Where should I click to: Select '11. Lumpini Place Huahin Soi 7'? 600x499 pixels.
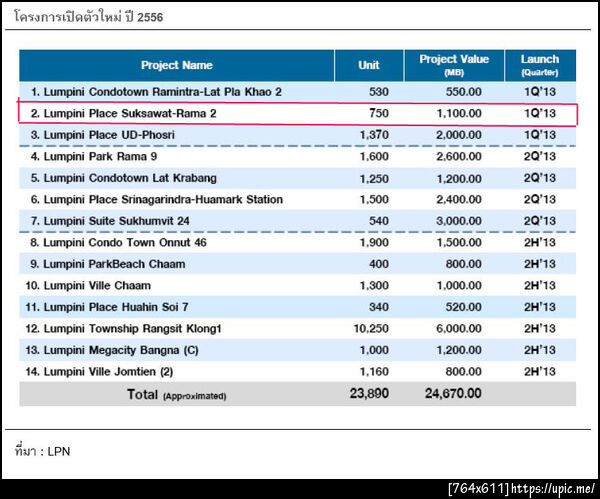107,307
